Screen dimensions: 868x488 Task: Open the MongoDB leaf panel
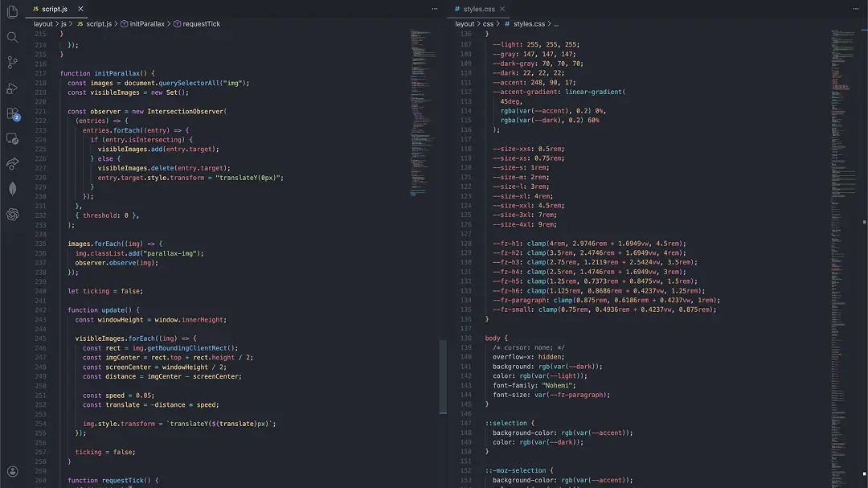point(12,189)
